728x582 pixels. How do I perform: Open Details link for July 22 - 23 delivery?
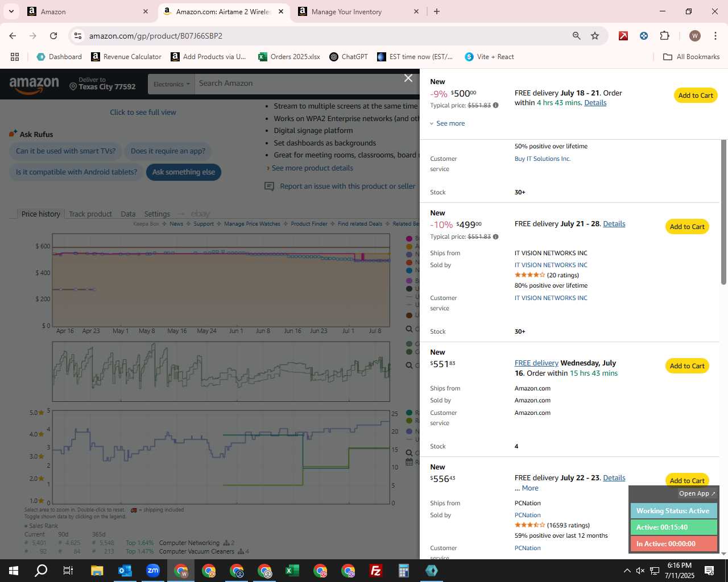pos(614,478)
